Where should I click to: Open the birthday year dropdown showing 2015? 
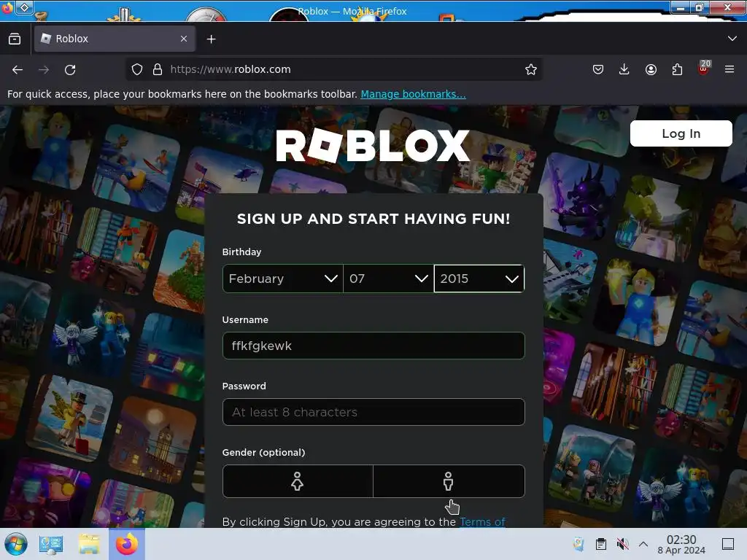479,279
